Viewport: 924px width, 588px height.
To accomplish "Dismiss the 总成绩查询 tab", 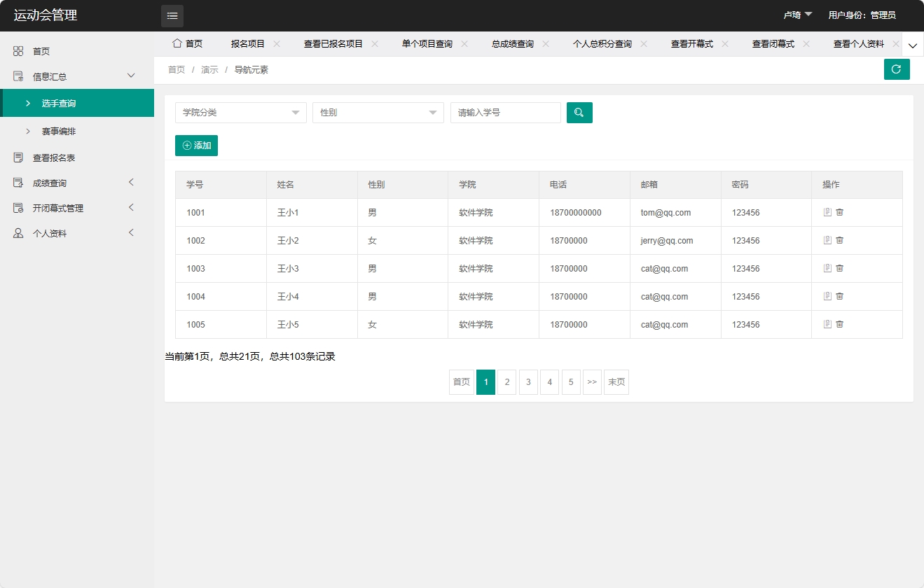I will [544, 43].
